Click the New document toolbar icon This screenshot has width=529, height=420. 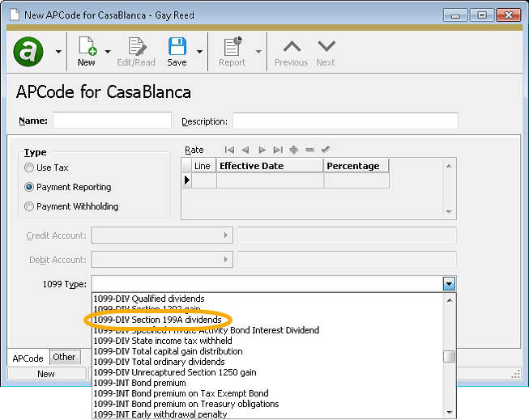86,46
